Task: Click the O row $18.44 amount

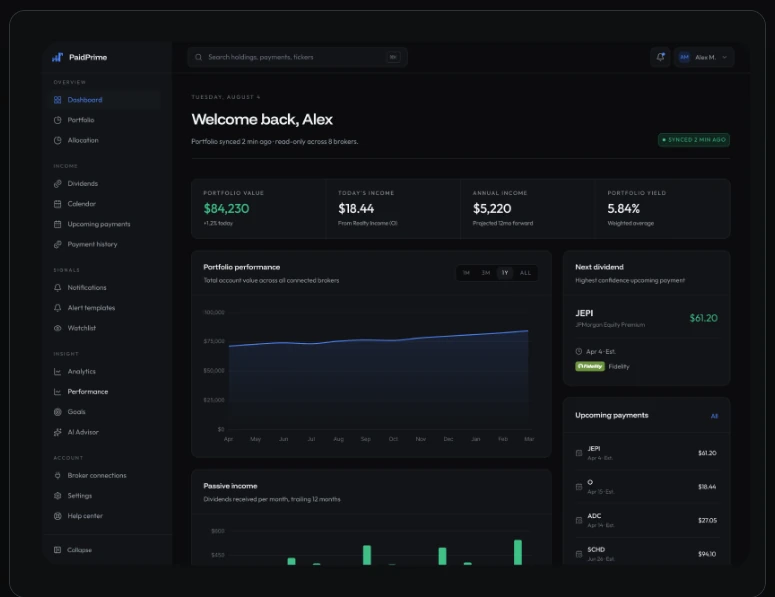Action: 707,487
